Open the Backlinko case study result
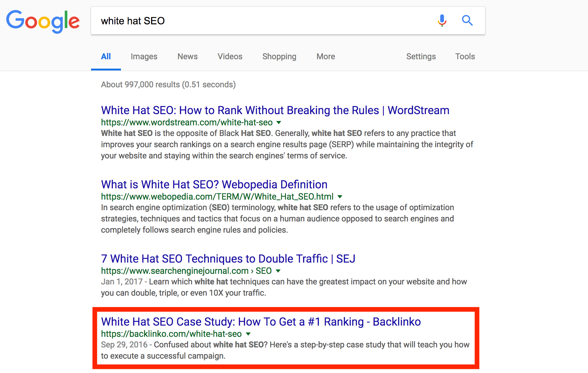The width and height of the screenshot is (588, 373). pos(261,322)
